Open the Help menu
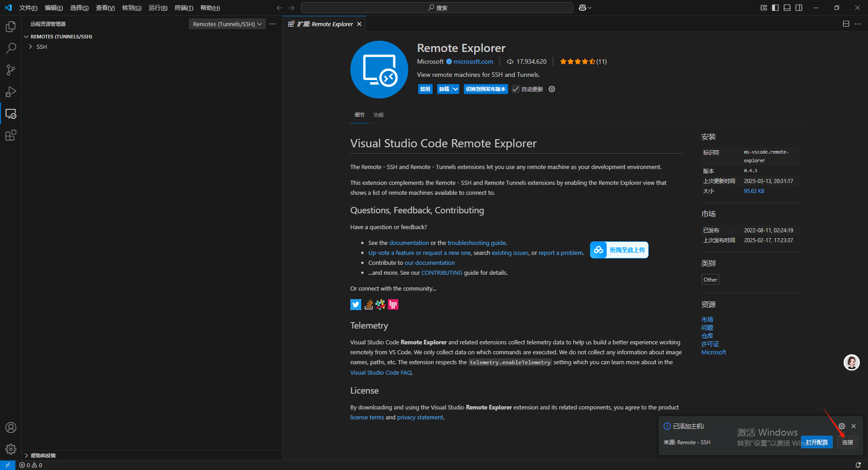The height and width of the screenshot is (470, 868). [x=210, y=8]
